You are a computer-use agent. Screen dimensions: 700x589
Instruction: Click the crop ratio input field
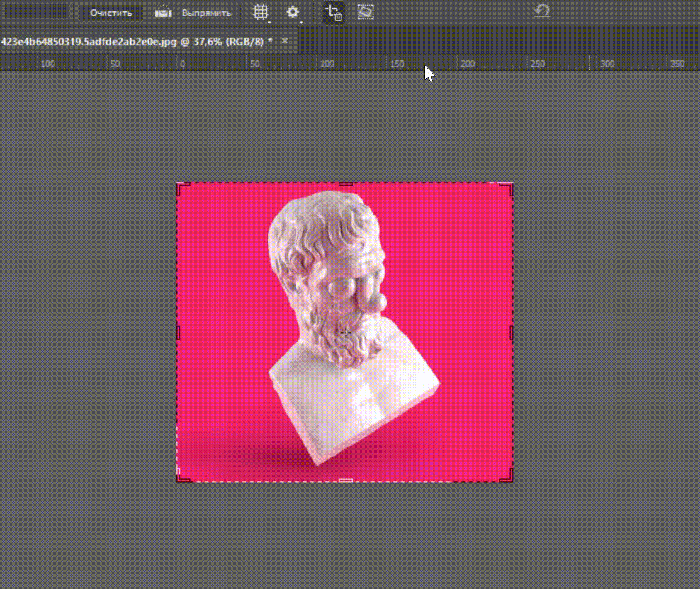(37, 12)
